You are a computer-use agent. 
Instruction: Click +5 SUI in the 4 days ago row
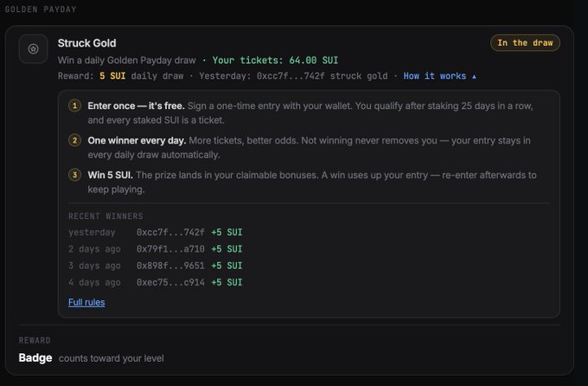[227, 282]
